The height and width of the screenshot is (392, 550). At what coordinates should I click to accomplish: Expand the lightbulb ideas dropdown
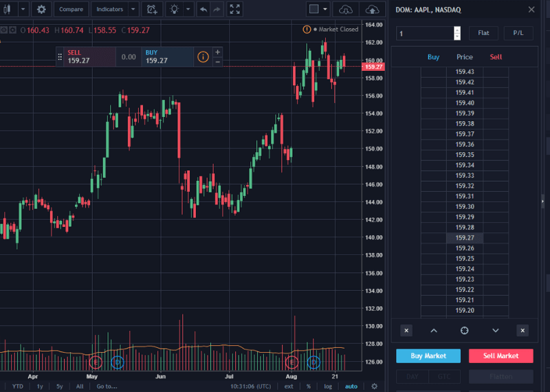pyautogui.click(x=186, y=10)
